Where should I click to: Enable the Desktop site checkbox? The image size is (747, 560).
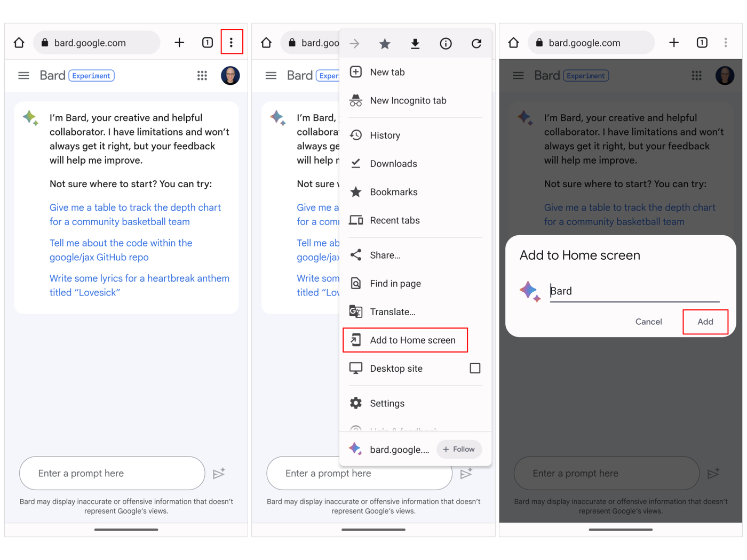pyautogui.click(x=475, y=368)
